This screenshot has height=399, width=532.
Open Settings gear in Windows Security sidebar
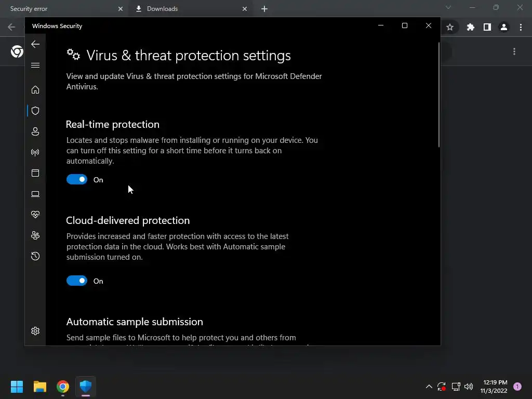pyautogui.click(x=35, y=331)
